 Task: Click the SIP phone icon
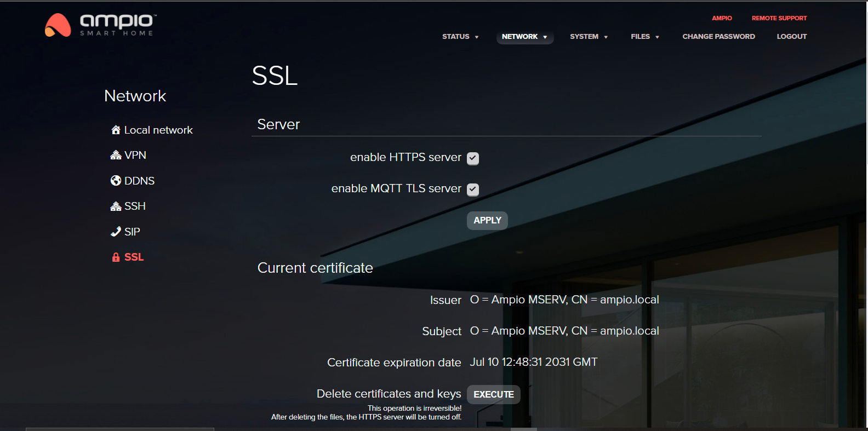(x=116, y=232)
